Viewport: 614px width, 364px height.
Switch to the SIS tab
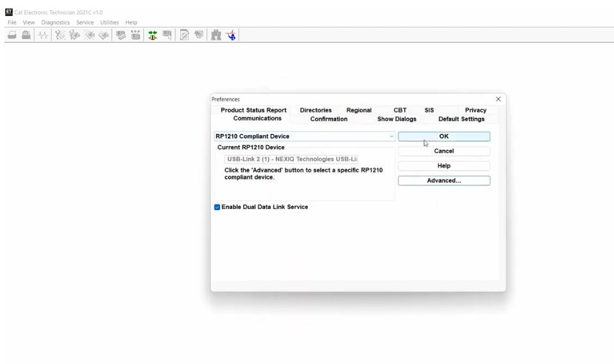pyautogui.click(x=429, y=110)
